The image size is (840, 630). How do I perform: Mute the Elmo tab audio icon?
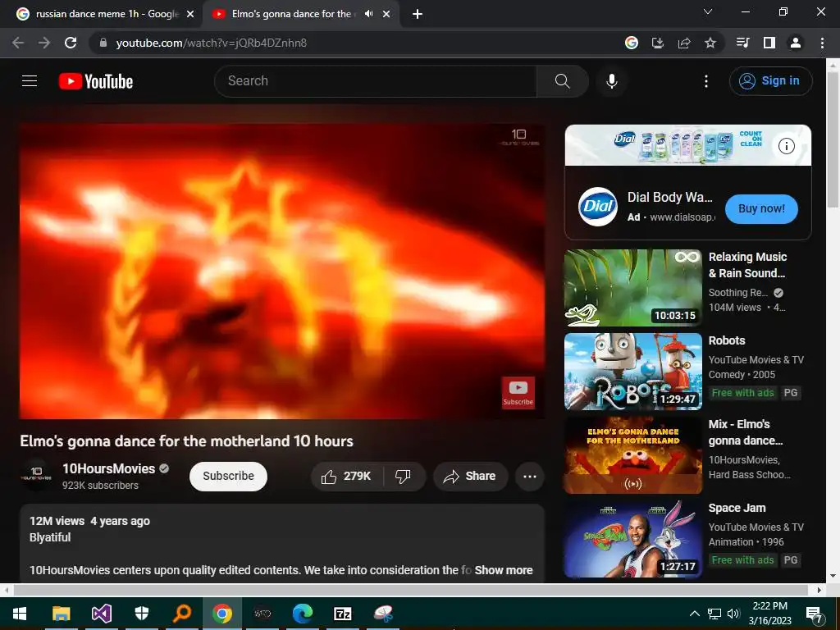(368, 14)
